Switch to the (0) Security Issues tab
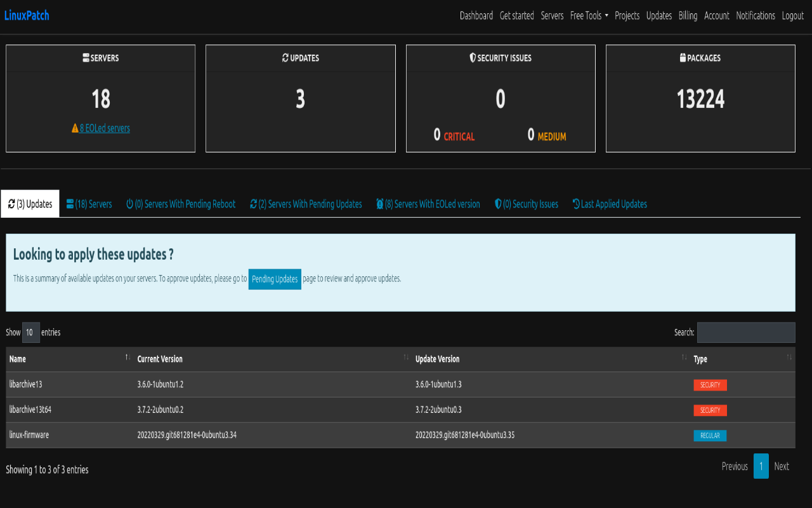The height and width of the screenshot is (508, 812). point(527,204)
